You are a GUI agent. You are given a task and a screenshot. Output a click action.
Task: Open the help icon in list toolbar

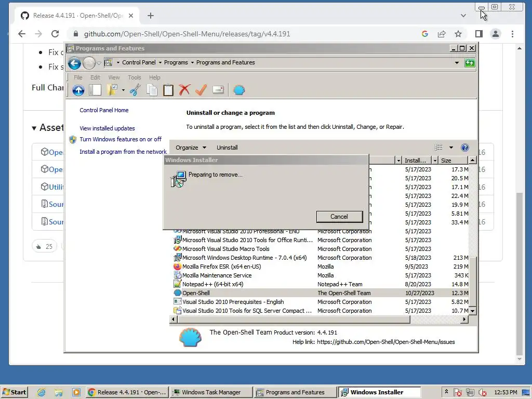tap(465, 148)
